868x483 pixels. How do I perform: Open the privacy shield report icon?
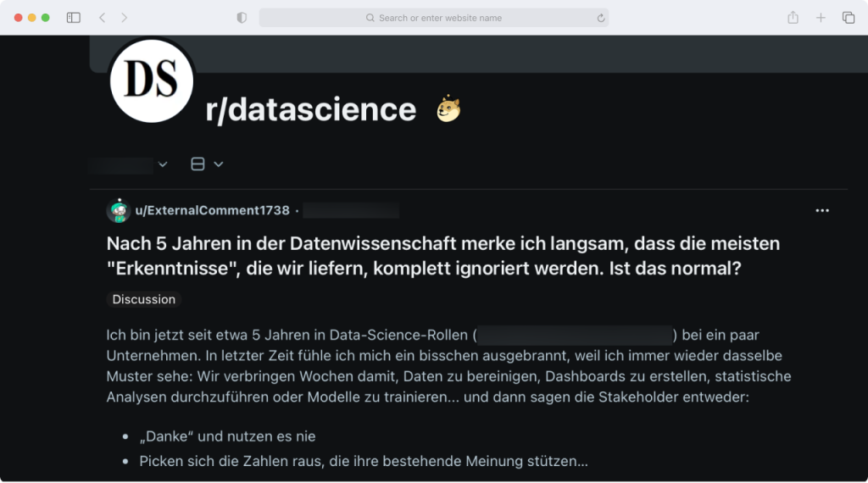(x=242, y=18)
